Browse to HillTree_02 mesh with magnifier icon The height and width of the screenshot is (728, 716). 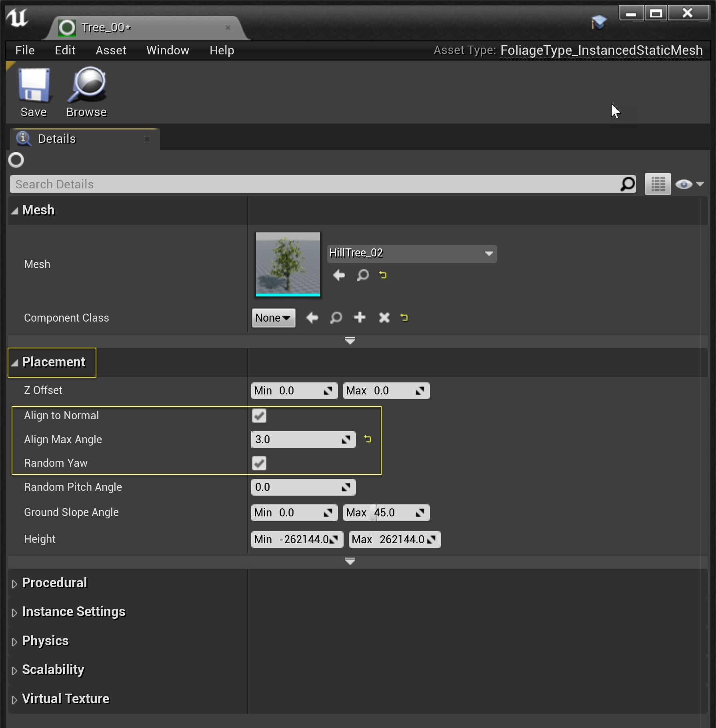[x=363, y=275]
